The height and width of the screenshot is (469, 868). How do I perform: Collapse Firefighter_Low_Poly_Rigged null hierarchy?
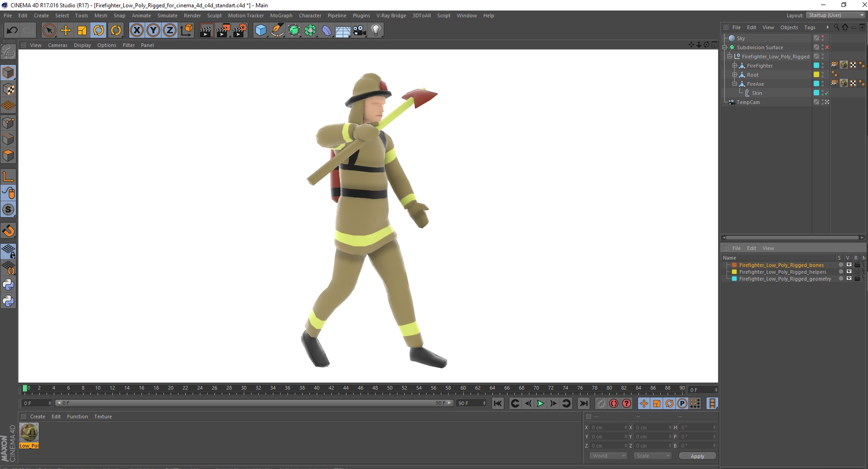(x=730, y=57)
